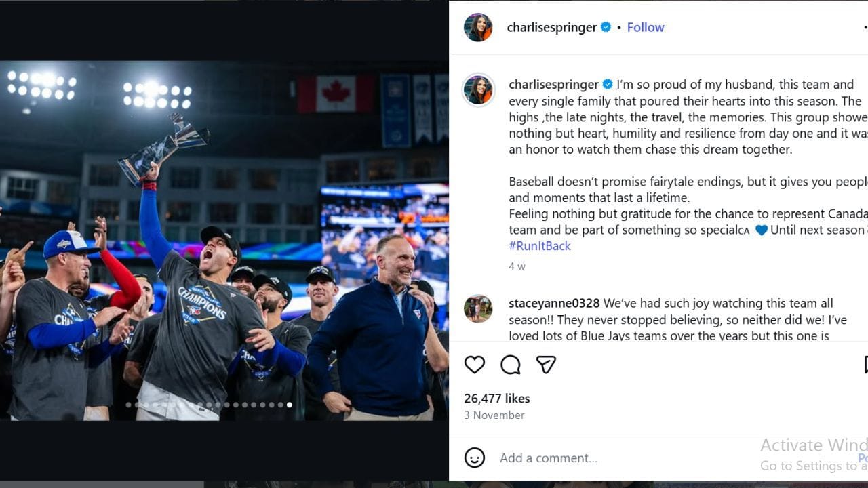Focus the Add a comment field

pyautogui.click(x=610, y=458)
